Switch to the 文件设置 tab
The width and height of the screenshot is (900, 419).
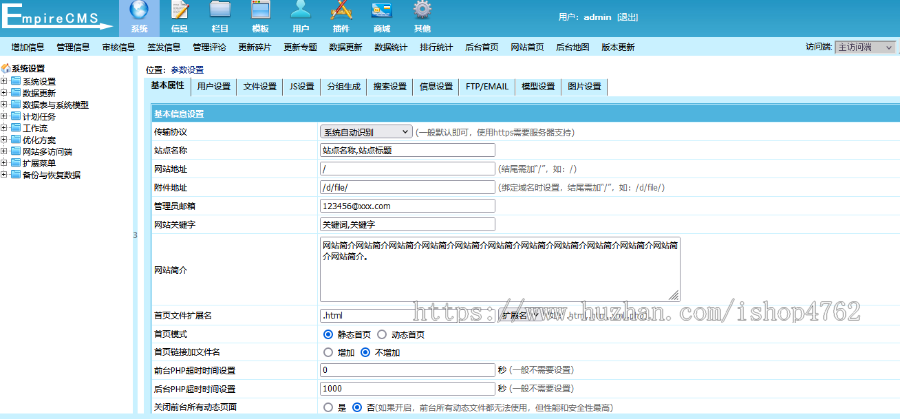coord(260,87)
